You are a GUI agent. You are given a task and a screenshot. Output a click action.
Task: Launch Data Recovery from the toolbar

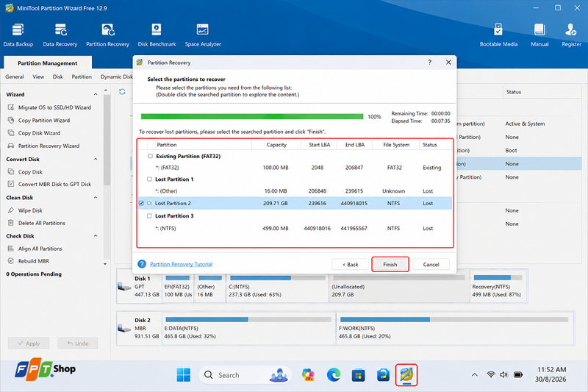point(60,35)
